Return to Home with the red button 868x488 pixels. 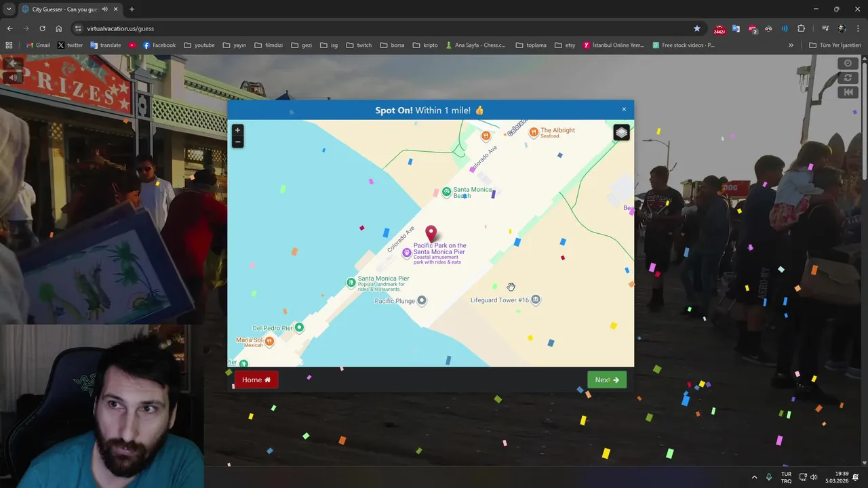[x=256, y=380]
